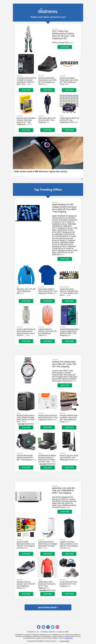Screen dimensions: 96x644
Task: Shop now for Hanes Men's Beefy T-Shirt 2-Pack
Action: [48, 301]
